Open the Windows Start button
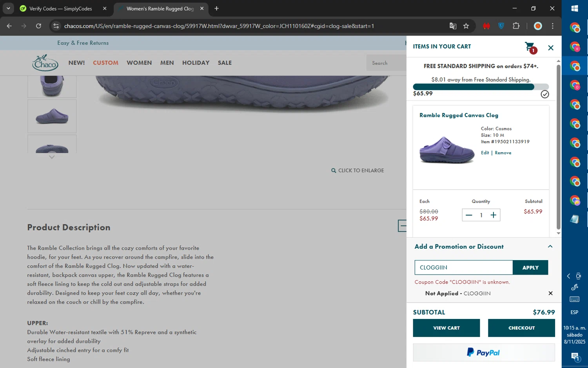Image resolution: width=588 pixels, height=368 pixels. pyautogui.click(x=575, y=9)
